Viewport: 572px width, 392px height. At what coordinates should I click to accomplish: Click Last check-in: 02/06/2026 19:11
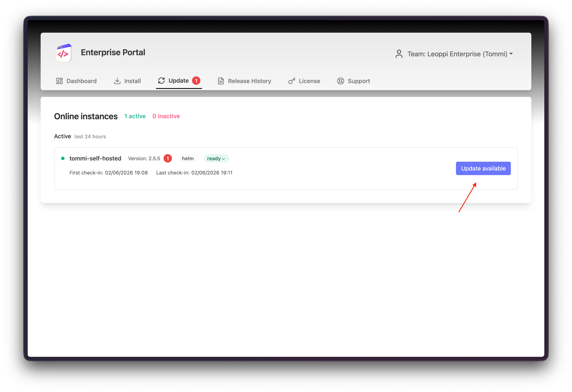coord(194,173)
